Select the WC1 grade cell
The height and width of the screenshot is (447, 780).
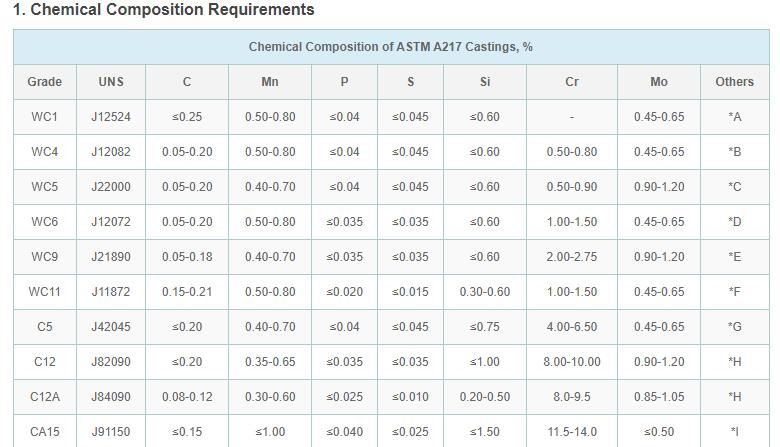click(45, 117)
